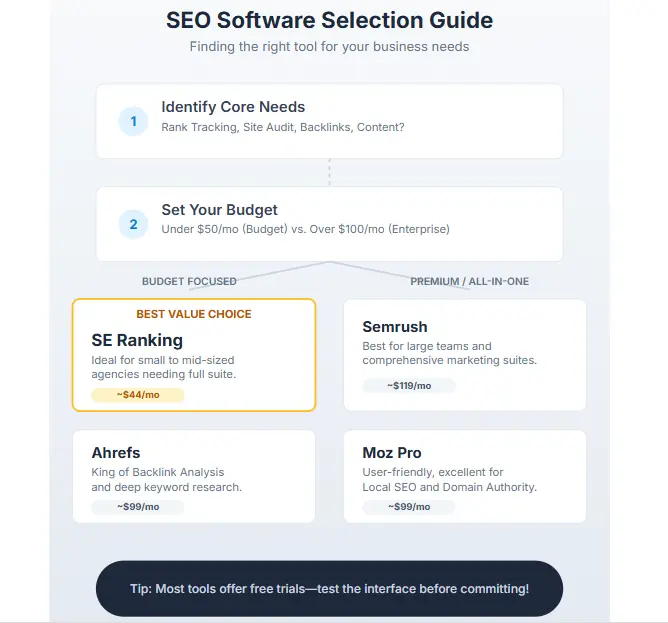This screenshot has height=623, width=668.
Task: Open the Ahrefs card title
Action: tap(116, 453)
